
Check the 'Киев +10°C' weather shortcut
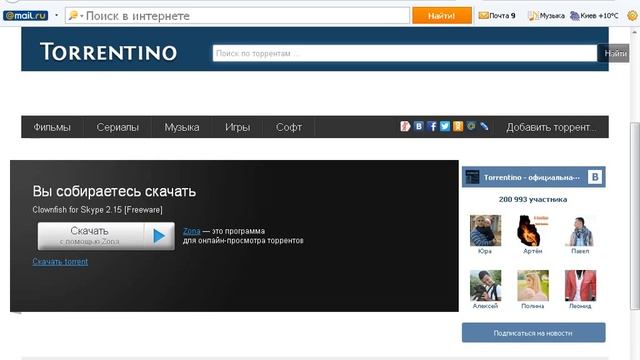[x=594, y=16]
